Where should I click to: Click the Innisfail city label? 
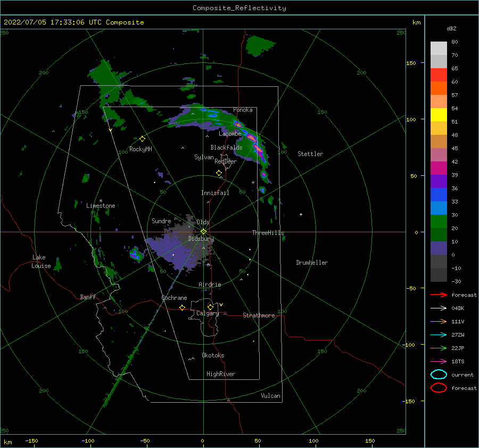pyautogui.click(x=215, y=193)
